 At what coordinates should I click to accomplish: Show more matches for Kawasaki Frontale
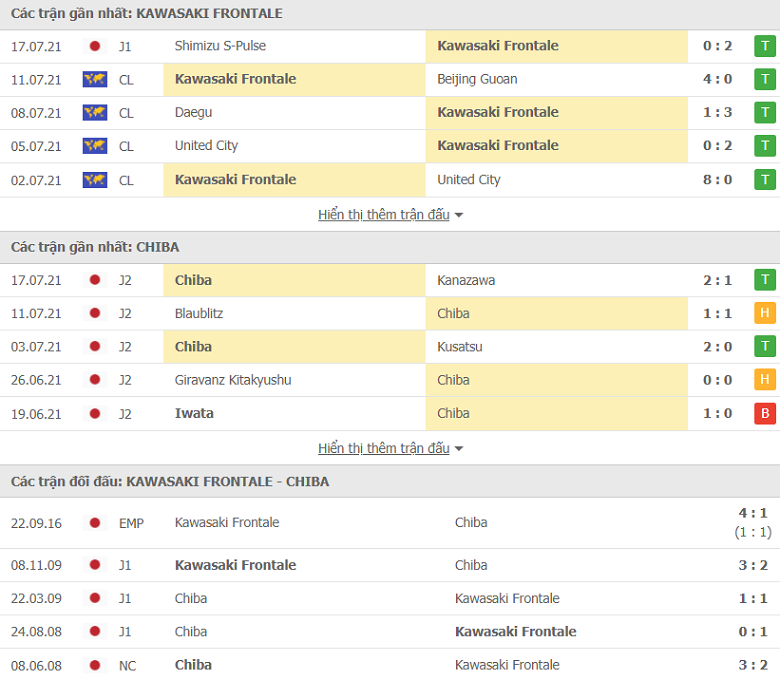click(x=390, y=215)
